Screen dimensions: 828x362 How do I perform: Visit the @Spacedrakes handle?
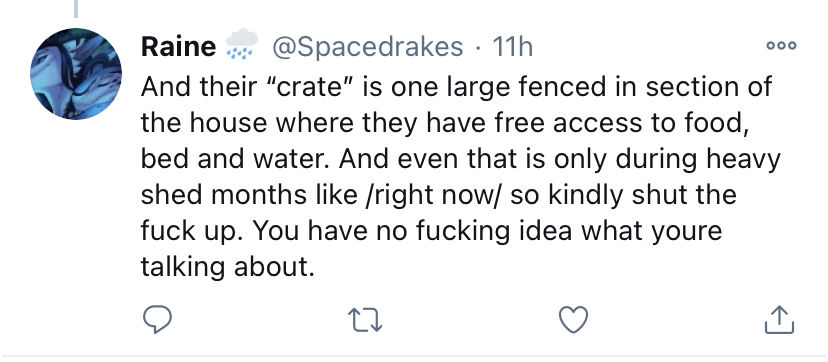tap(368, 47)
